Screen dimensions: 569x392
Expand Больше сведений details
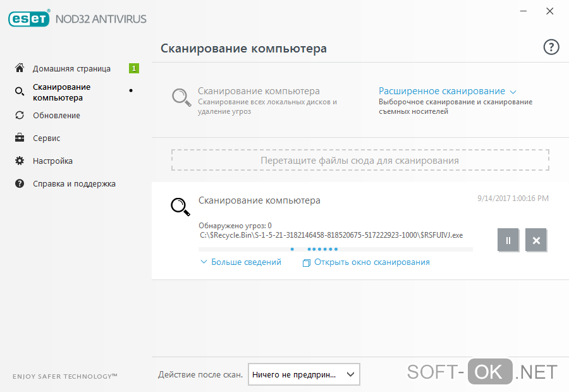click(241, 262)
